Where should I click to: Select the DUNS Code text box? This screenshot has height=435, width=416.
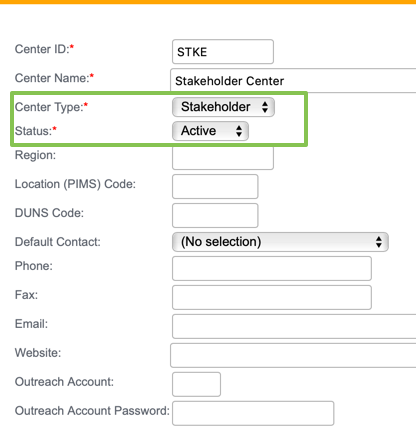tap(215, 215)
